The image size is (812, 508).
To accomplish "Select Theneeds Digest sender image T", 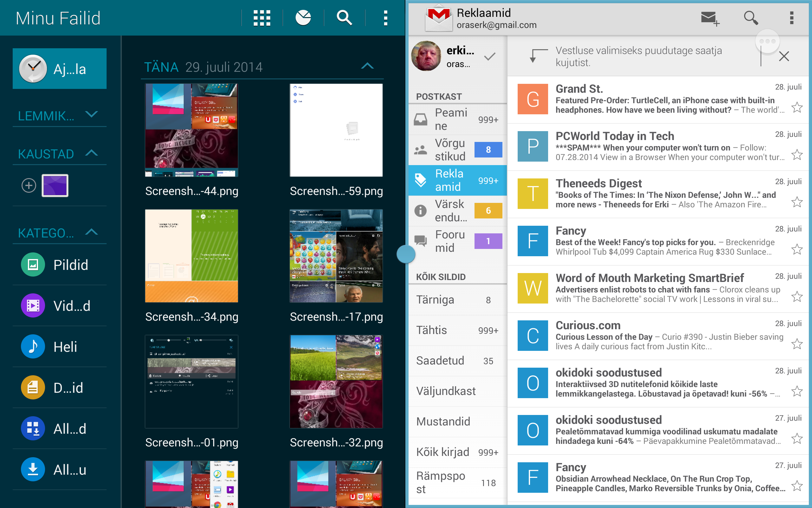I will pyautogui.click(x=533, y=194).
